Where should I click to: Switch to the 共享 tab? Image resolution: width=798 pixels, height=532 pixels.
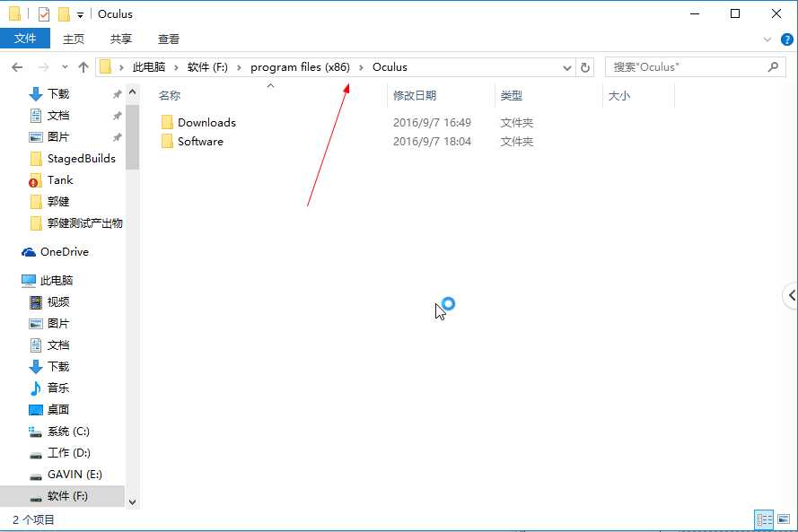121,39
